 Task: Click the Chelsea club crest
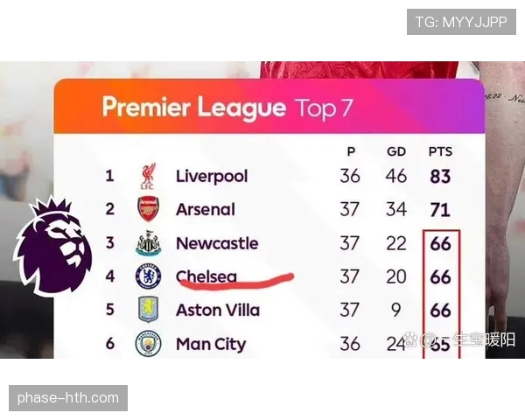coord(148,276)
